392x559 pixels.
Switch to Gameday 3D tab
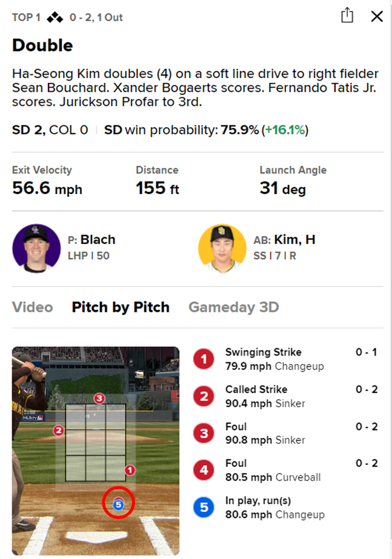click(x=233, y=307)
